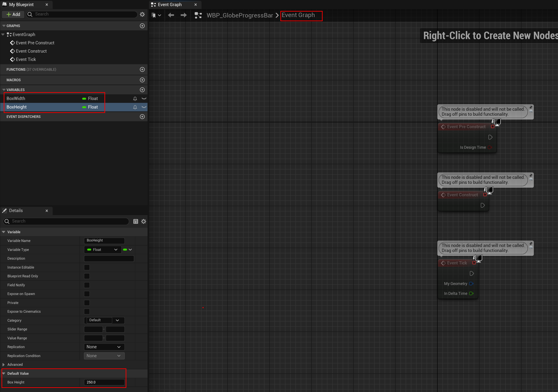Click WBP_GlobeProgressBar breadcrumb link

[240, 15]
